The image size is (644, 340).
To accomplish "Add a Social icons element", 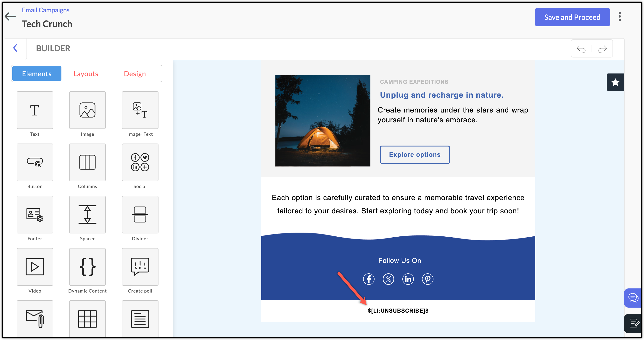I will 140,162.
